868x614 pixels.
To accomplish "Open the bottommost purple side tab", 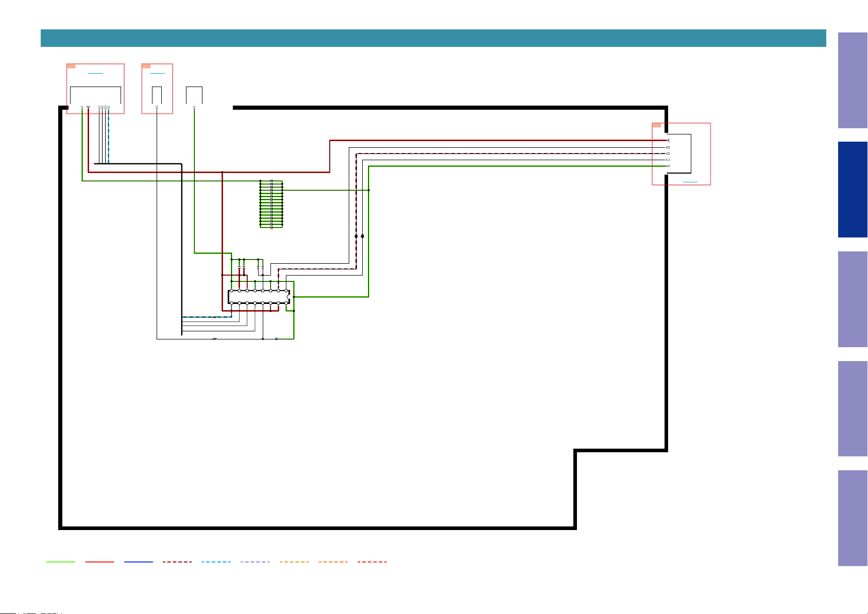I will 853,518.
